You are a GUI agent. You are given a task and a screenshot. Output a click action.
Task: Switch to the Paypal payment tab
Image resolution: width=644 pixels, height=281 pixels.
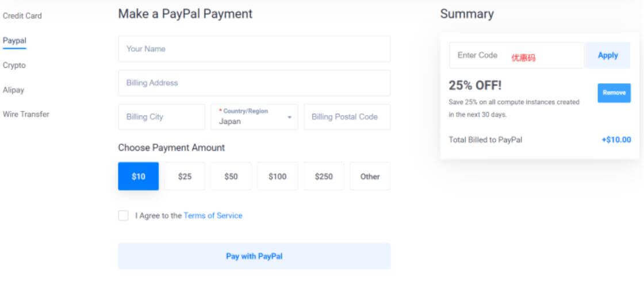tap(14, 41)
